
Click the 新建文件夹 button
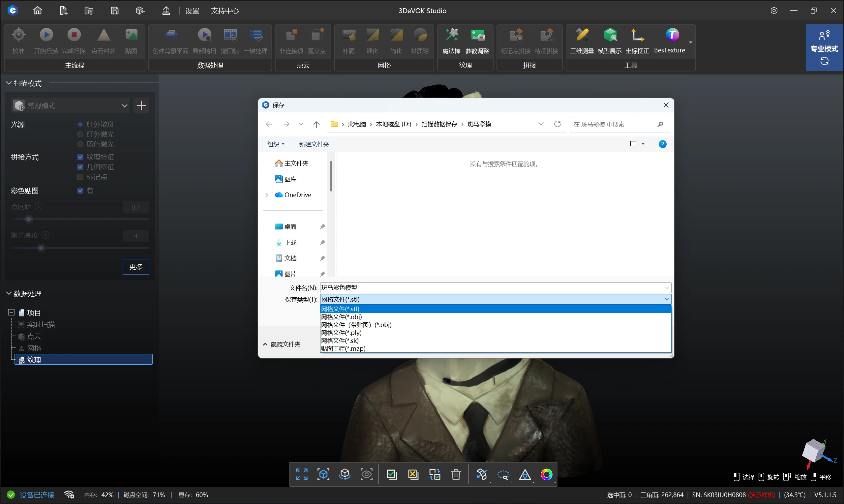click(314, 144)
